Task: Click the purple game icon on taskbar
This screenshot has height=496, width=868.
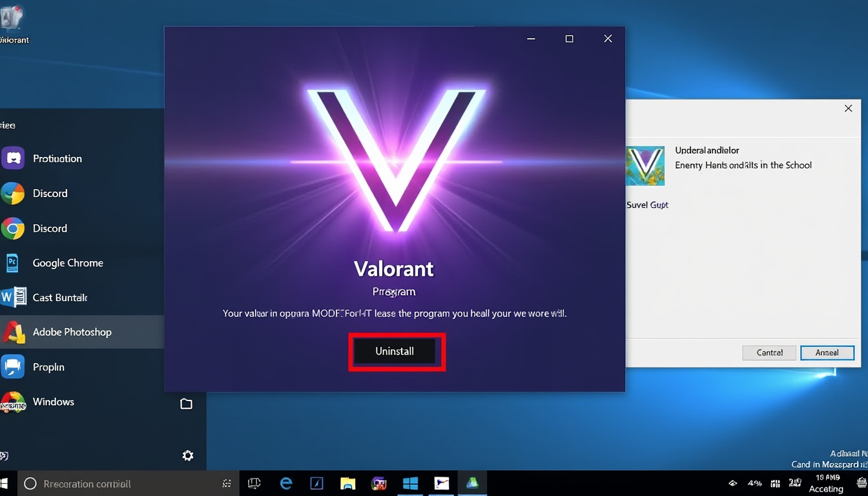Action: point(379,483)
